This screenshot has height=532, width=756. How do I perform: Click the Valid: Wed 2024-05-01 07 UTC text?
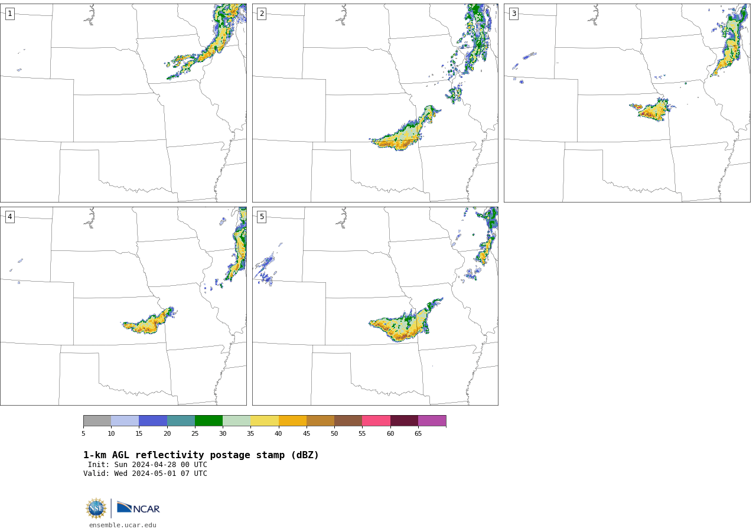(145, 474)
